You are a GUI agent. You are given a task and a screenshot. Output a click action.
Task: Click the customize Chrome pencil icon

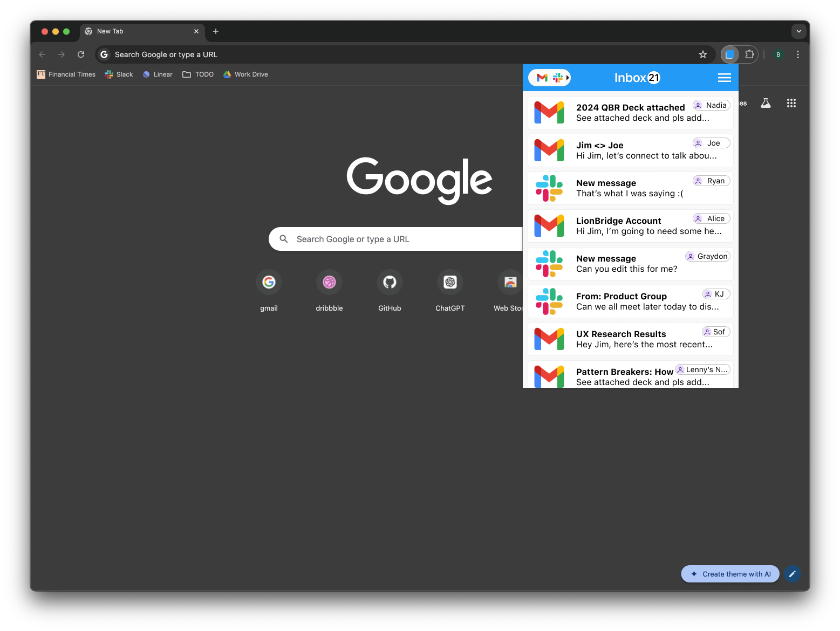pyautogui.click(x=793, y=574)
